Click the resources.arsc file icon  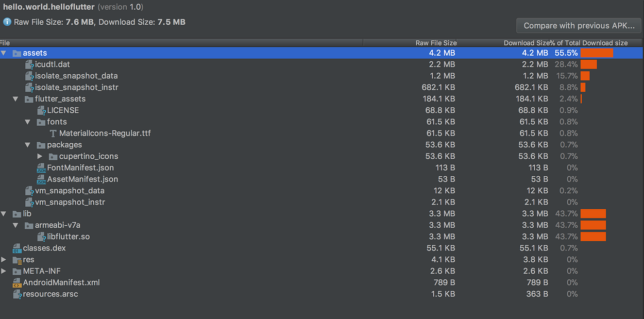coord(16,294)
